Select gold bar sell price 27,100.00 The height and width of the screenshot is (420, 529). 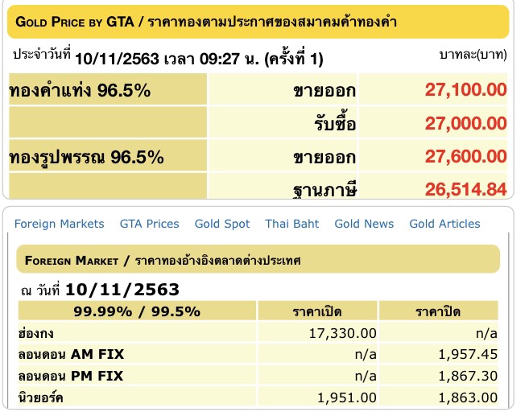click(465, 89)
